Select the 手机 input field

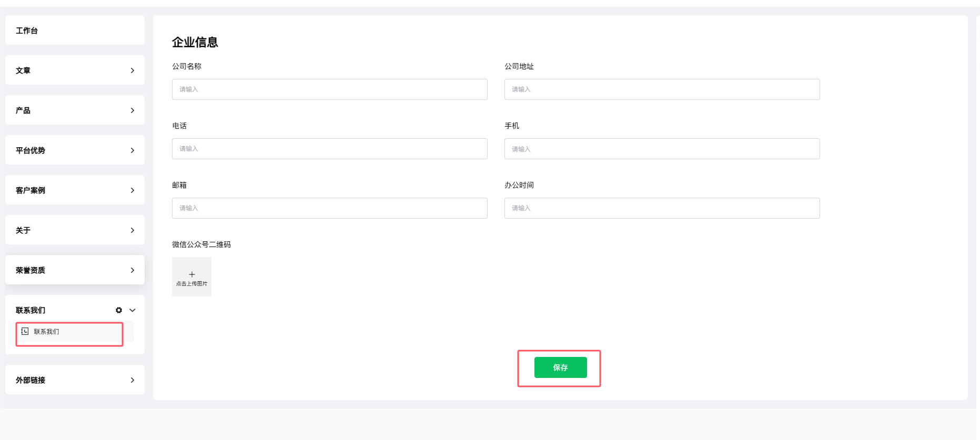662,149
